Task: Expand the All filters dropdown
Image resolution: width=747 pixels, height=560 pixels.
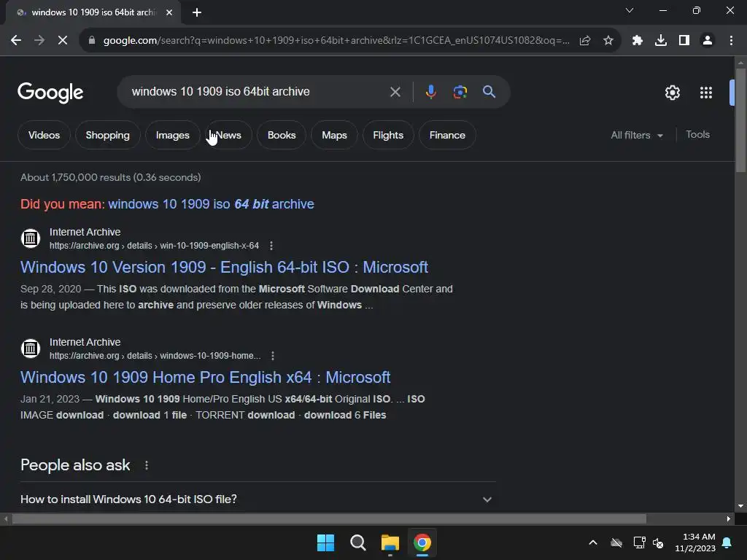Action: [637, 135]
